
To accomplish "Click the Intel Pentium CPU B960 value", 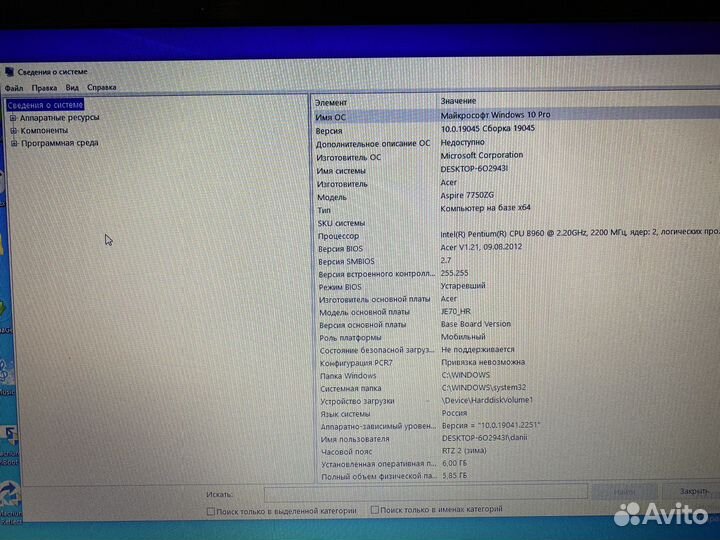I will click(x=580, y=233).
